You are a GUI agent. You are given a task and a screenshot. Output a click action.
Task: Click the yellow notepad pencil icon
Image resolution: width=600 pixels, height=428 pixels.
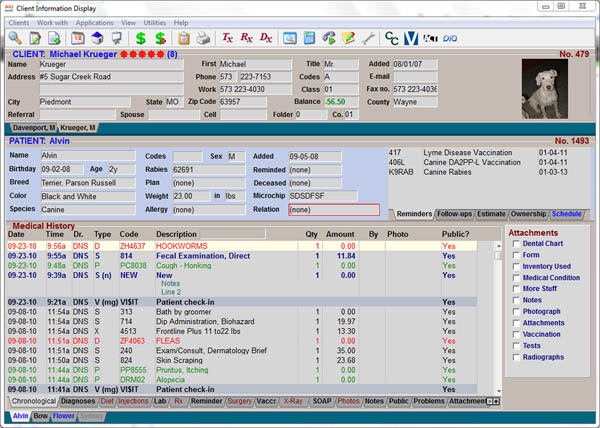pos(348,38)
